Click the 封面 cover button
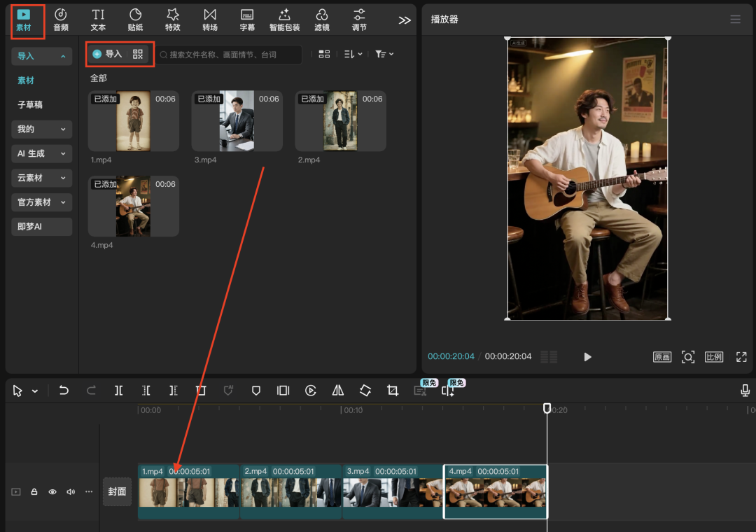 pyautogui.click(x=117, y=491)
